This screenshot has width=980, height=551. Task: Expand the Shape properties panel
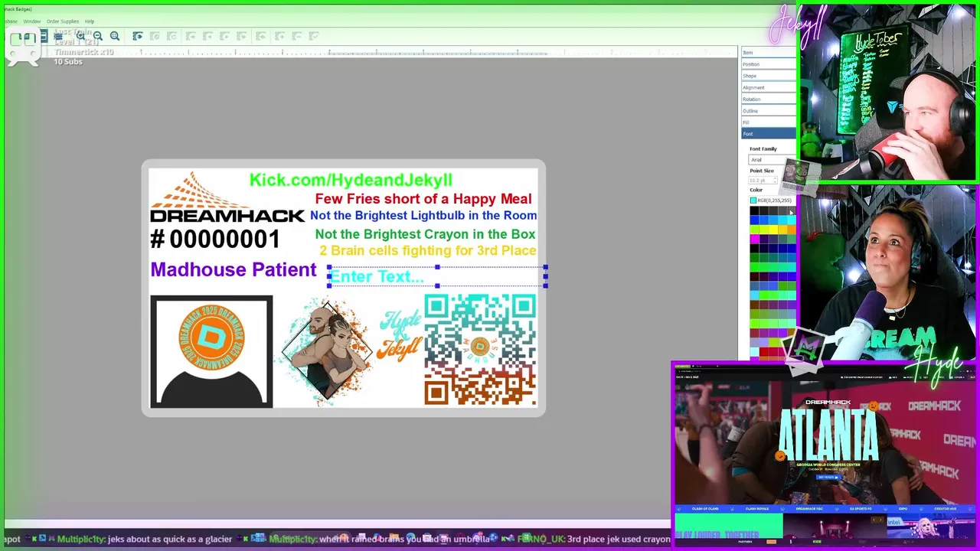point(769,76)
